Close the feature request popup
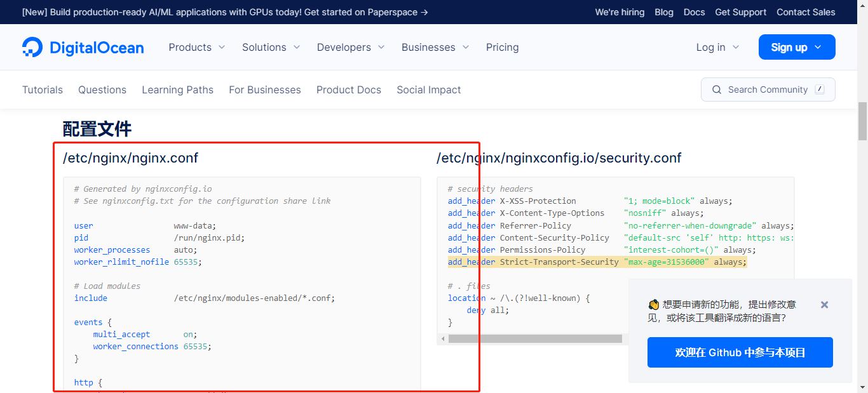 [x=824, y=305]
